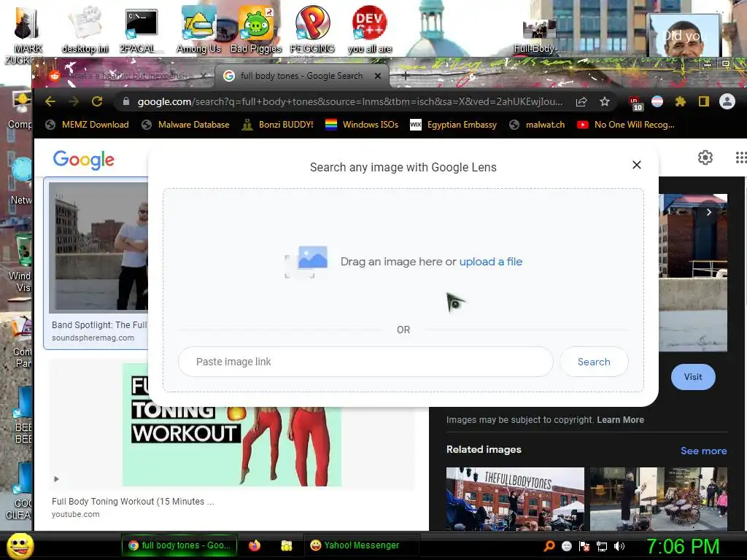The width and height of the screenshot is (747, 560).
Task: Open Band Spotlight image result
Action: tap(98, 246)
